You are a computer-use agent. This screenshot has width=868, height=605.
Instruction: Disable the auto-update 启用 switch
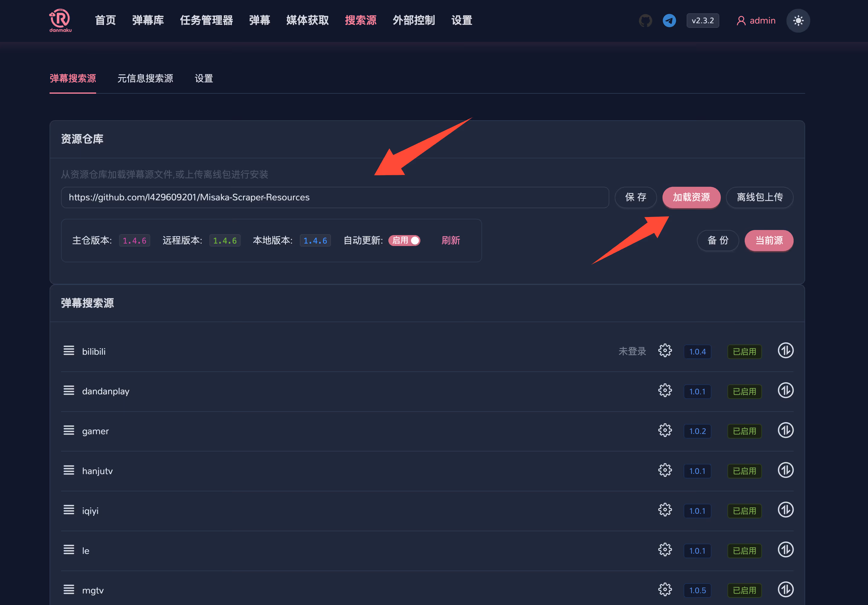click(x=404, y=241)
